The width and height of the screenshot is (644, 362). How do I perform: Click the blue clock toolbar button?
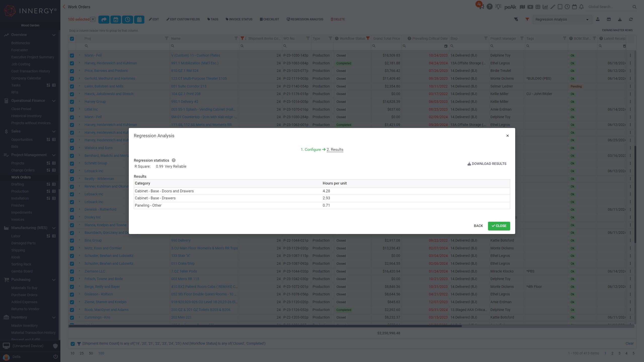128,19
